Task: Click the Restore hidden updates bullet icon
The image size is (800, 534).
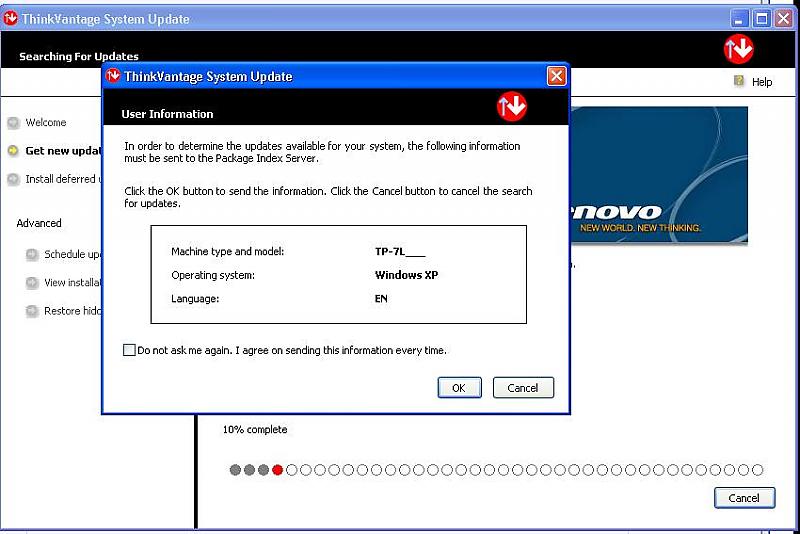Action: 32,311
